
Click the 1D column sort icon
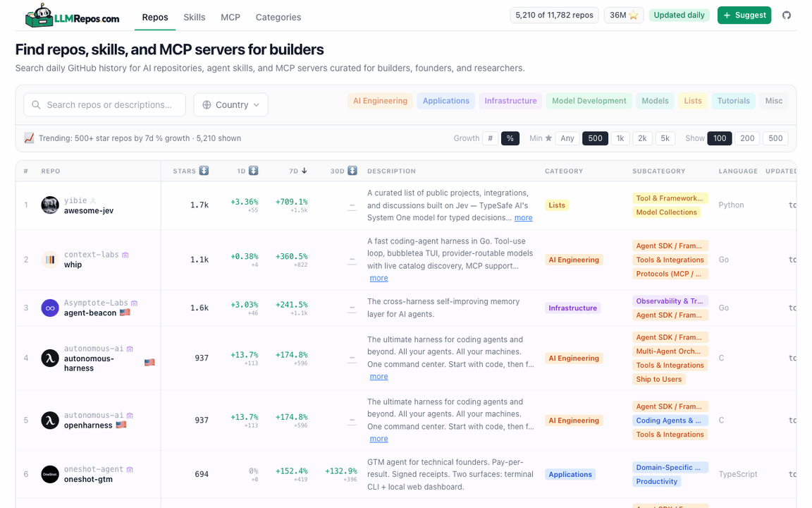253,171
